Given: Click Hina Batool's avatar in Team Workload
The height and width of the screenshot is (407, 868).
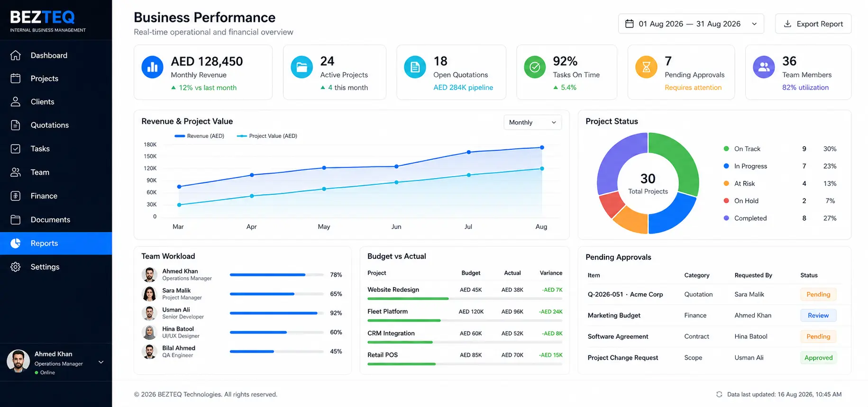Looking at the screenshot, I should 149,332.
